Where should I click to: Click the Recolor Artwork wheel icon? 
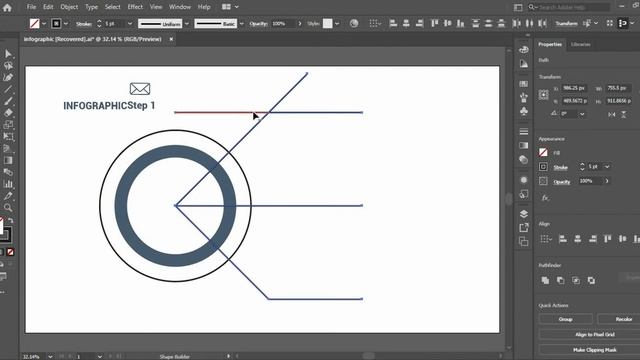[x=354, y=24]
